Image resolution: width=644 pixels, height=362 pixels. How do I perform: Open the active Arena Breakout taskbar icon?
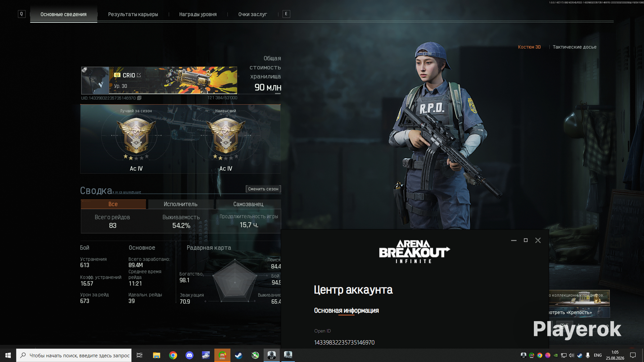pyautogui.click(x=272, y=355)
